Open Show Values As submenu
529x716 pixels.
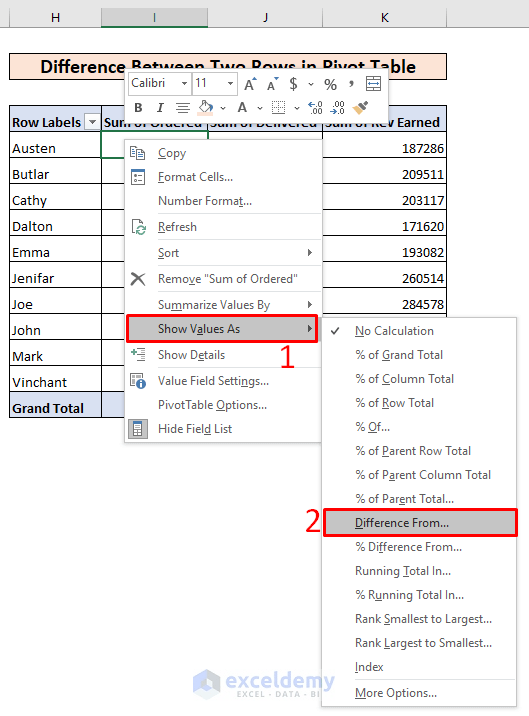[x=222, y=329]
